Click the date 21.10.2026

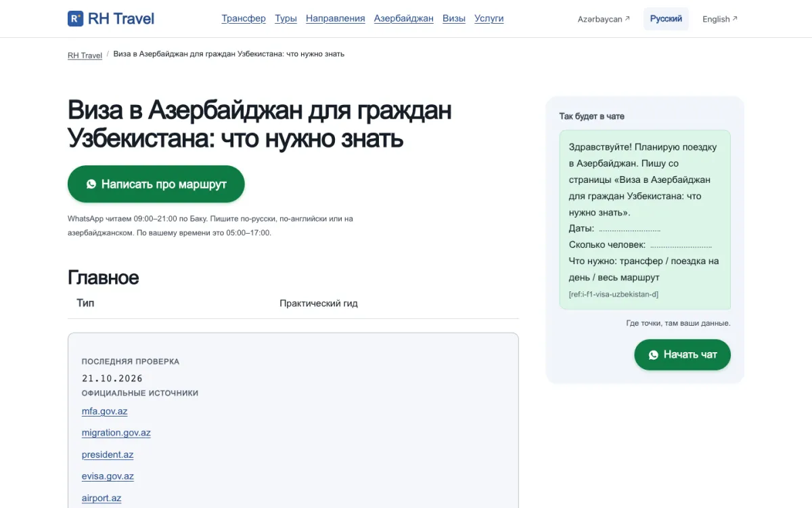click(x=112, y=379)
